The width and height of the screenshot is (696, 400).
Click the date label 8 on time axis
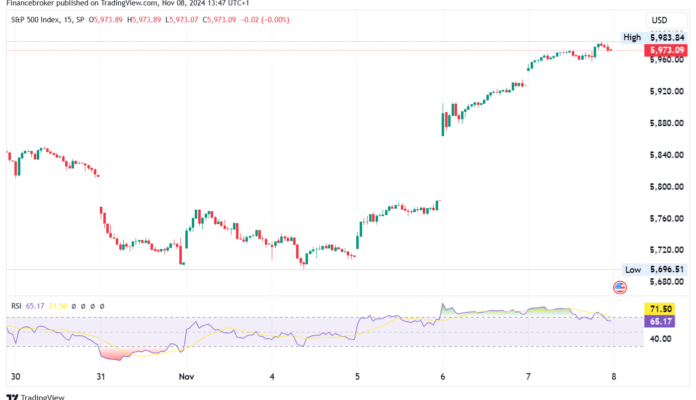[x=613, y=376]
